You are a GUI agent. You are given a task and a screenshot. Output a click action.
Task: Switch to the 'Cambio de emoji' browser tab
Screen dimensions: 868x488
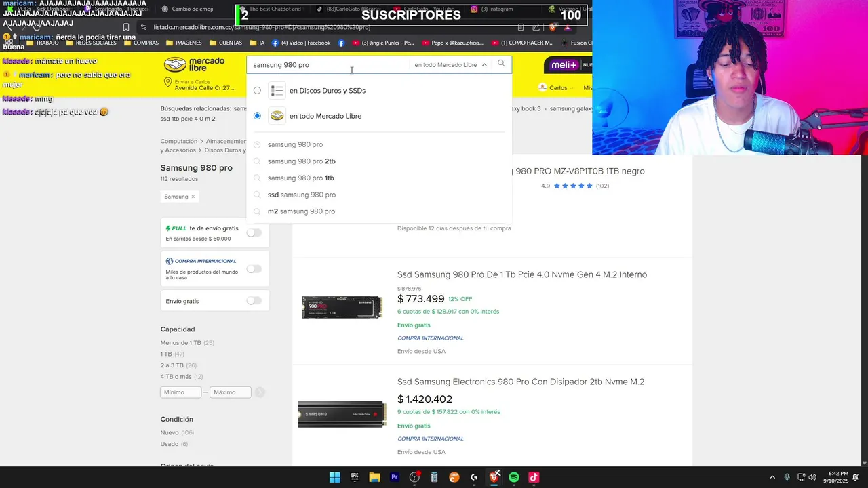pos(187,9)
